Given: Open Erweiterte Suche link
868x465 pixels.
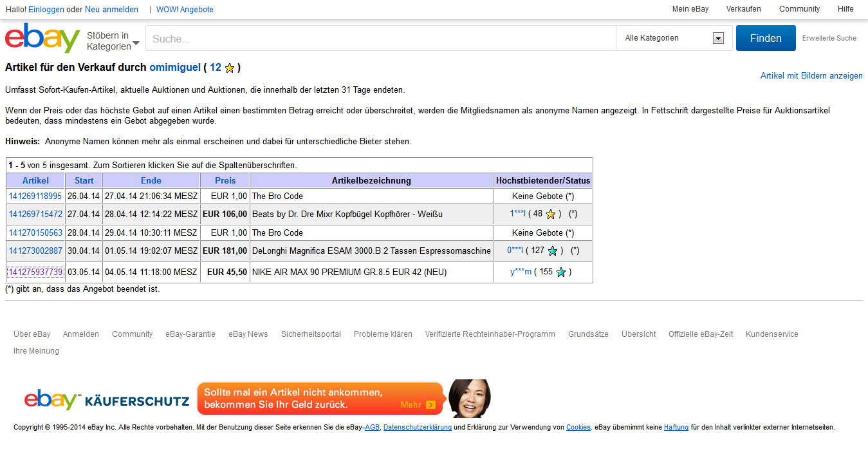Looking at the screenshot, I should 829,38.
